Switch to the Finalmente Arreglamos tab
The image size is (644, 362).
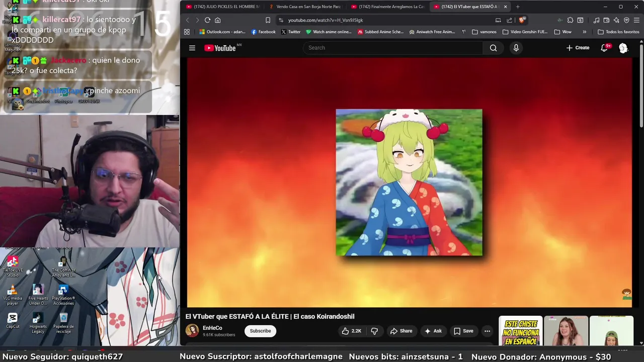pos(388,7)
